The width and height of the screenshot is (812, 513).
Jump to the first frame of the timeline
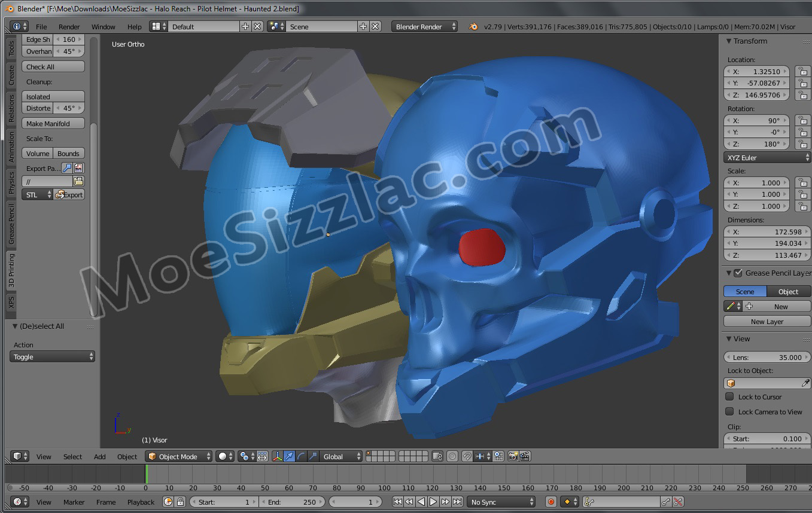click(397, 502)
